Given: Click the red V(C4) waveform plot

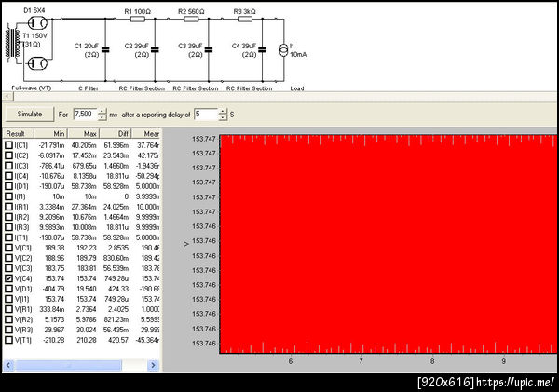Looking at the screenshot, I should click(x=389, y=244).
